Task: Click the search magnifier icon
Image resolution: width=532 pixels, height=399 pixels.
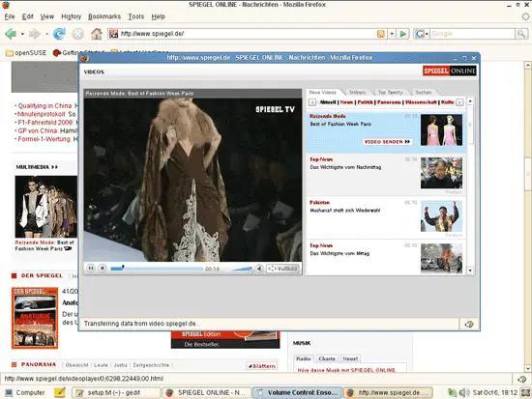Action: coord(521,34)
